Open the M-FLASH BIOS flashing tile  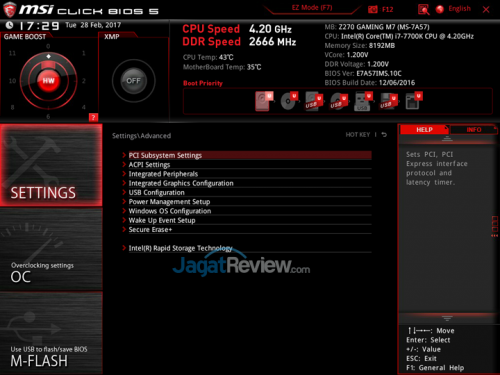point(51,333)
